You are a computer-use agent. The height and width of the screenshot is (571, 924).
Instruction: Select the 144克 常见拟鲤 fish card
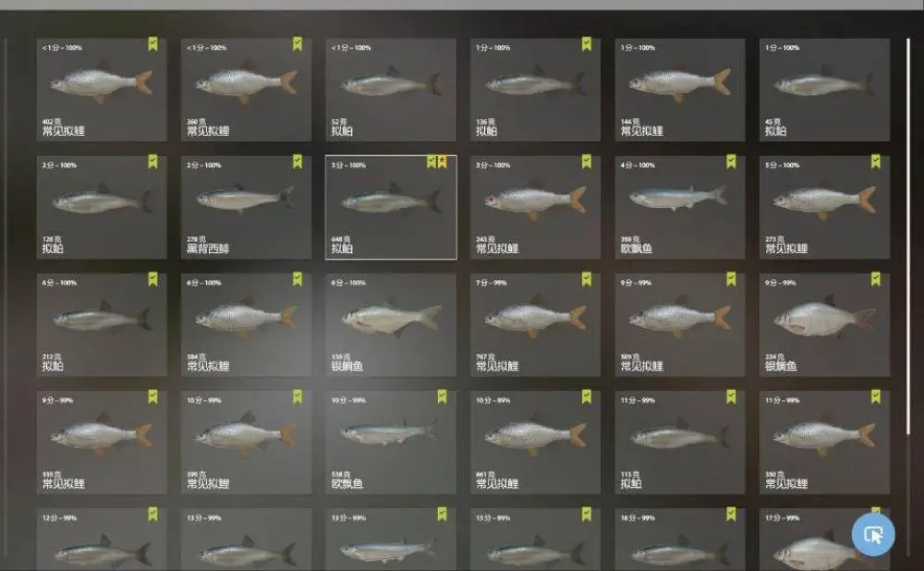[x=680, y=90]
